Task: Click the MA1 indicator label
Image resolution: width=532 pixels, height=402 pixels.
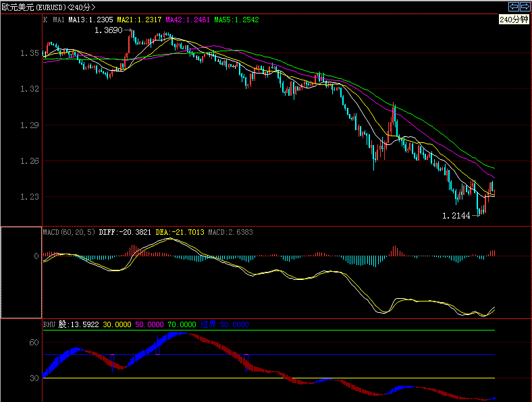Action: point(58,20)
